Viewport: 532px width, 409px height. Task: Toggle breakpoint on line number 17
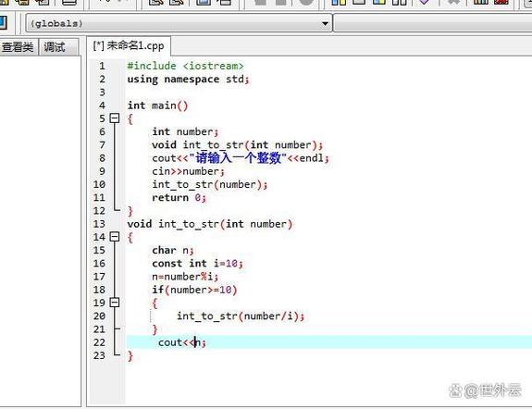pyautogui.click(x=99, y=277)
